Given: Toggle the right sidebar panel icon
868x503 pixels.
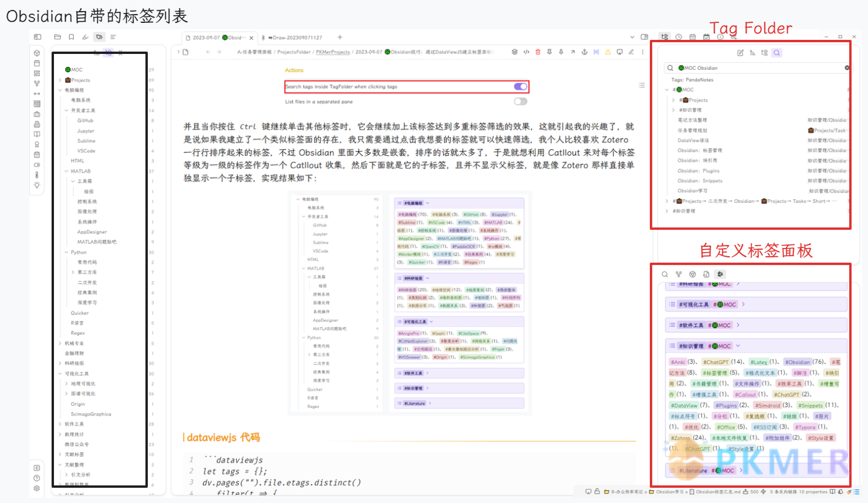Looking at the screenshot, I should [645, 37].
